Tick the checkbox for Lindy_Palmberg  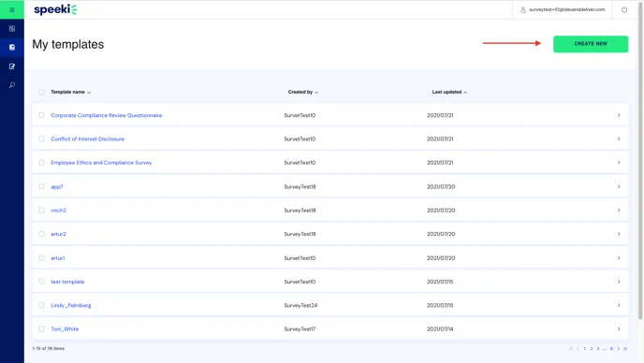pyautogui.click(x=41, y=306)
